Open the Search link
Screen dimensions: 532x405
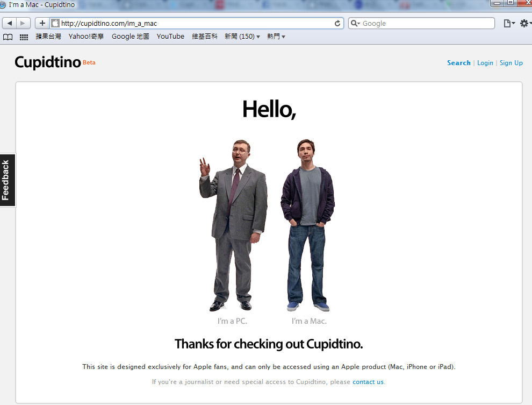coord(459,63)
